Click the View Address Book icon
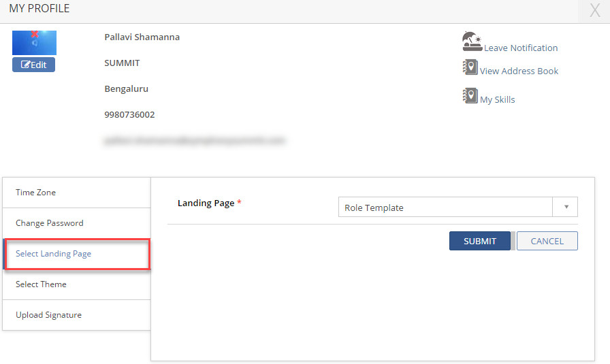Image resolution: width=610 pixels, height=364 pixels. (470, 67)
